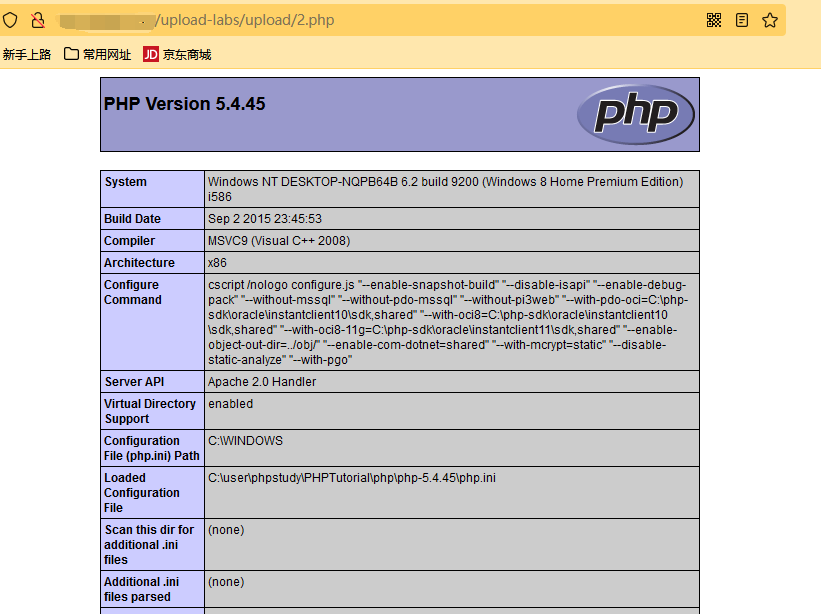Select the QR code sharing icon
Image resolution: width=821 pixels, height=614 pixels.
pos(713,19)
